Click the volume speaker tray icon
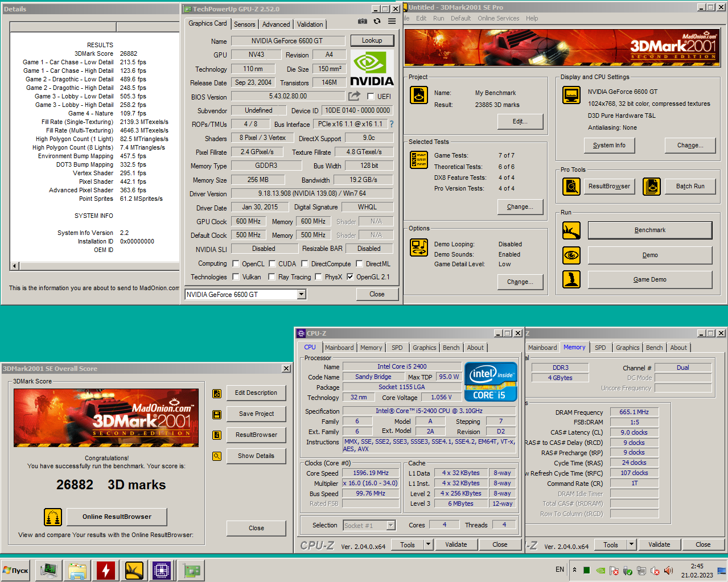The height and width of the screenshot is (582, 728). (x=669, y=570)
